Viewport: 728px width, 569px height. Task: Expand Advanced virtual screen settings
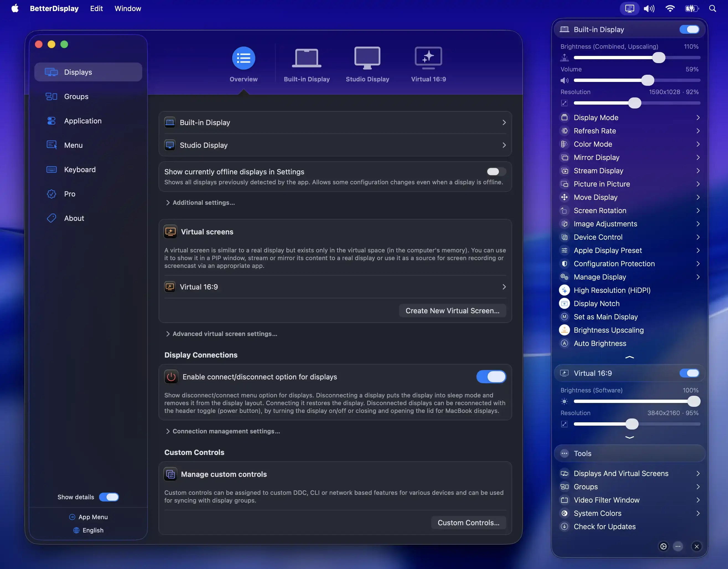pyautogui.click(x=221, y=334)
